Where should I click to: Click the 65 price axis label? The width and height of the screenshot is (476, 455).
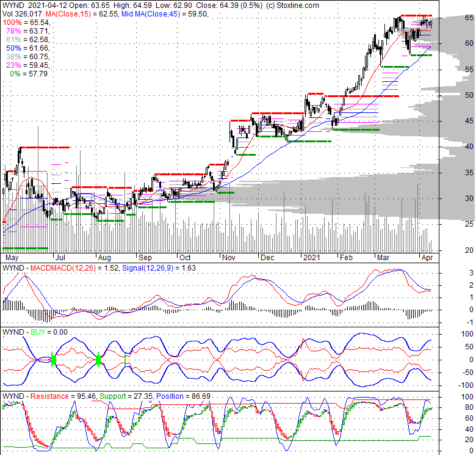(x=469, y=18)
